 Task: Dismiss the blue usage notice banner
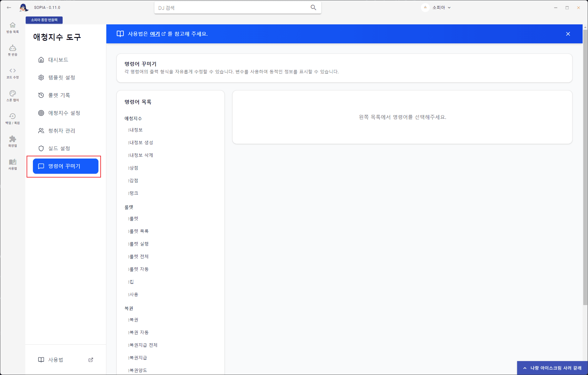click(568, 34)
